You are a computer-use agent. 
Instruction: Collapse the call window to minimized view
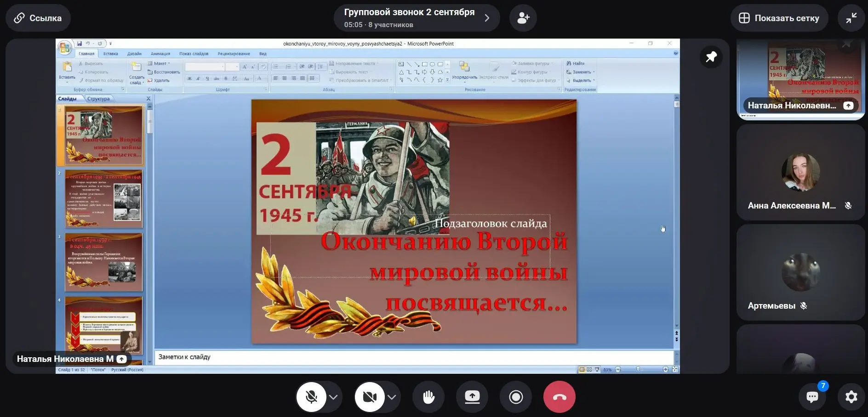[851, 18]
